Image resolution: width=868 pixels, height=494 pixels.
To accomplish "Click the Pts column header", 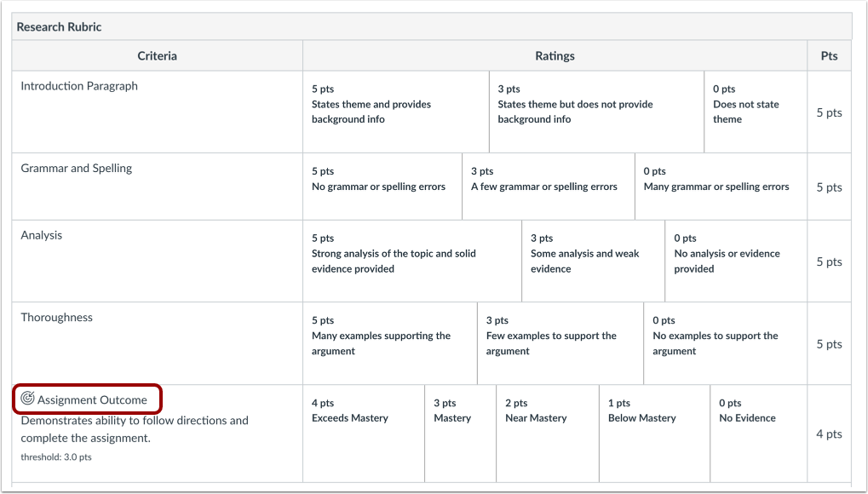I will (x=828, y=55).
